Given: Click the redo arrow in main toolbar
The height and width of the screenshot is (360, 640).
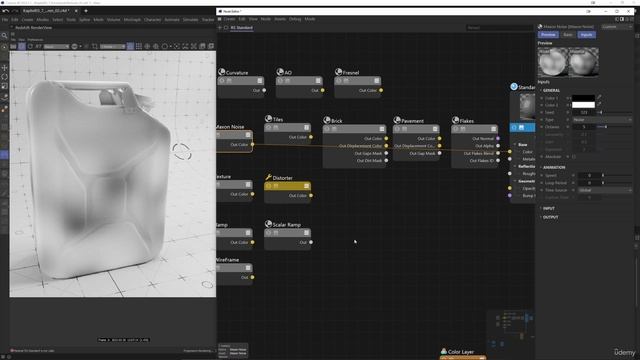Looking at the screenshot, I should click(x=15, y=11).
